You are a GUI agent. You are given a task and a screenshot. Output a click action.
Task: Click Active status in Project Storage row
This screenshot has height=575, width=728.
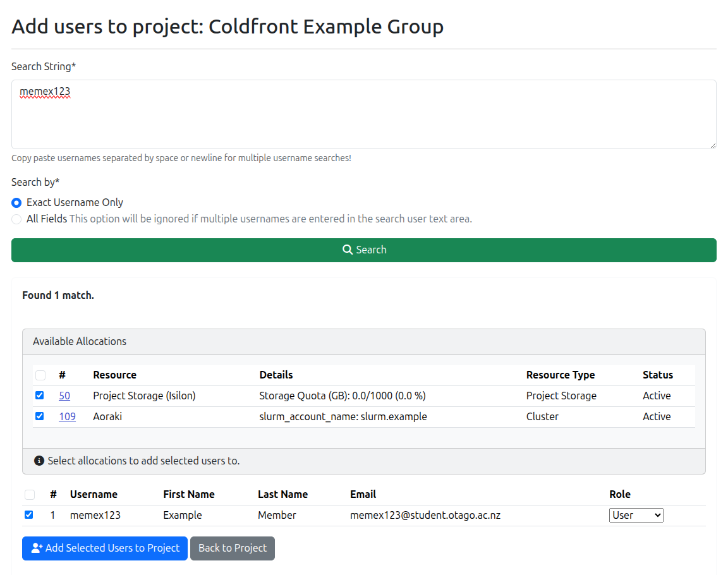(x=657, y=396)
